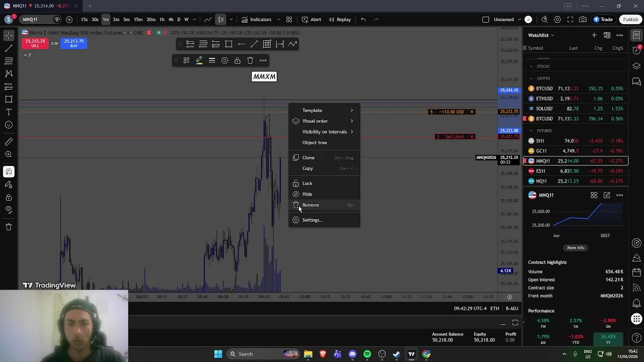The image size is (644, 362).
Task: Select the text tool in left sidebar
Action: pos(9,112)
